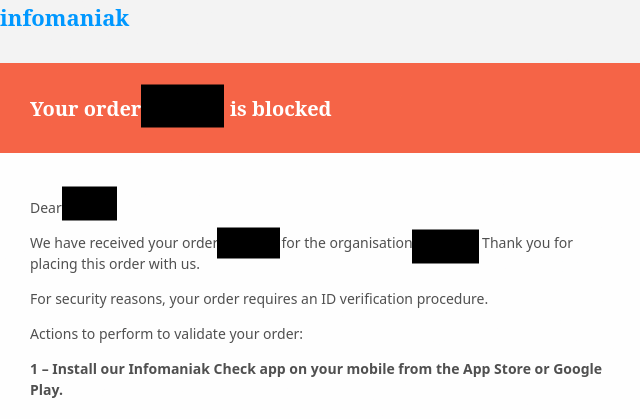Image resolution: width=640 pixels, height=419 pixels.
Task: Click the redacted order number in banner
Action: (182, 107)
